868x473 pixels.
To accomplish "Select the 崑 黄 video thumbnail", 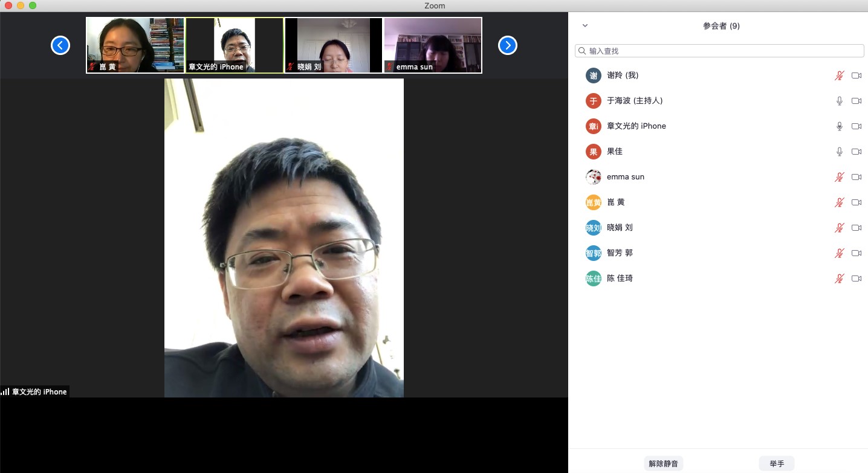I will pyautogui.click(x=135, y=45).
